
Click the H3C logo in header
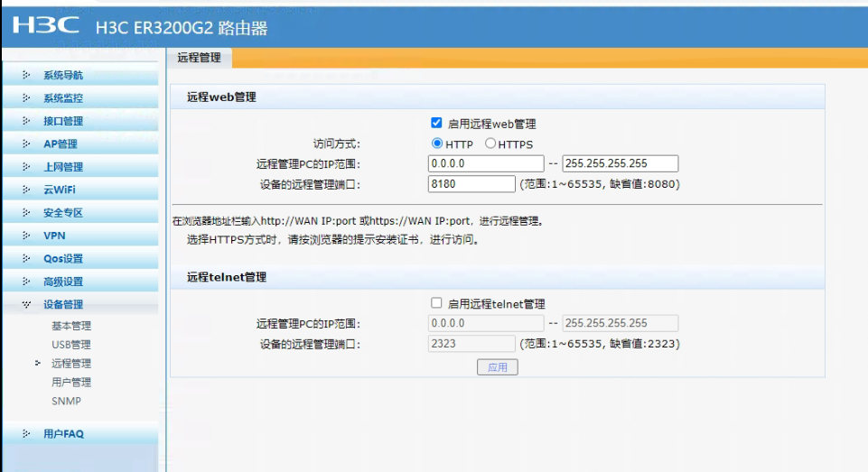pos(45,25)
